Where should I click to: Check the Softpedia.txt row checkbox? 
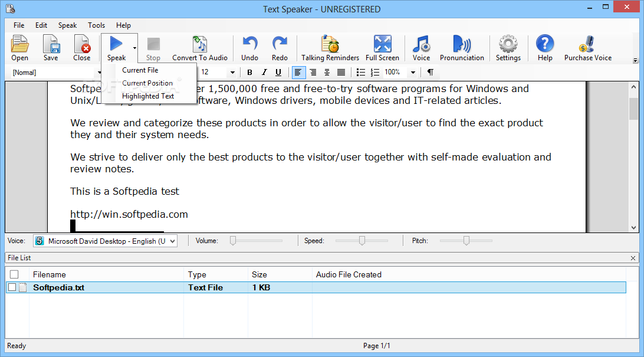click(12, 287)
